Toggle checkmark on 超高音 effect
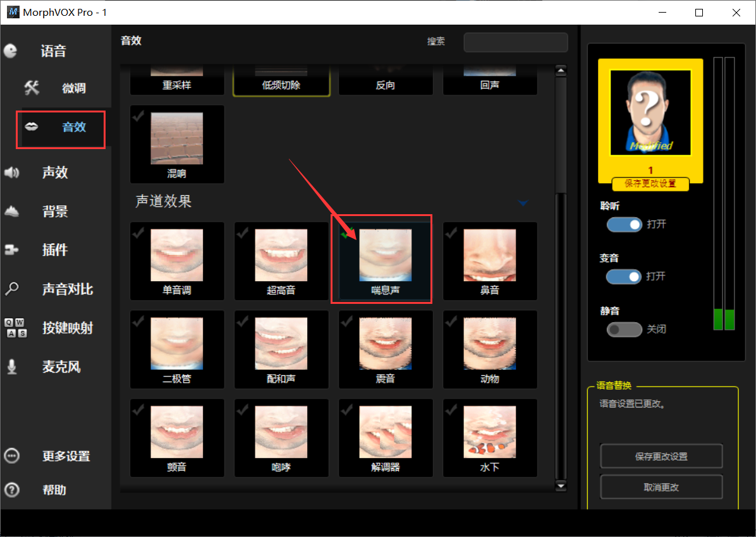The width and height of the screenshot is (756, 537). tap(243, 233)
